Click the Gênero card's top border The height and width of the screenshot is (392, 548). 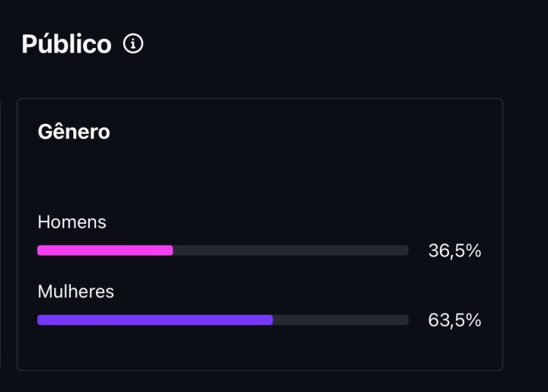(x=260, y=99)
